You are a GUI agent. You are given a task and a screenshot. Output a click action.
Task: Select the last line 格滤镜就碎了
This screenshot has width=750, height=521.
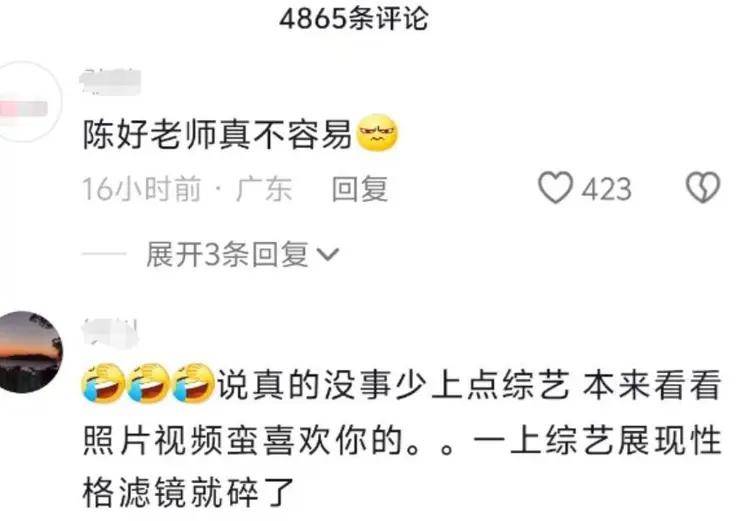coord(188,493)
